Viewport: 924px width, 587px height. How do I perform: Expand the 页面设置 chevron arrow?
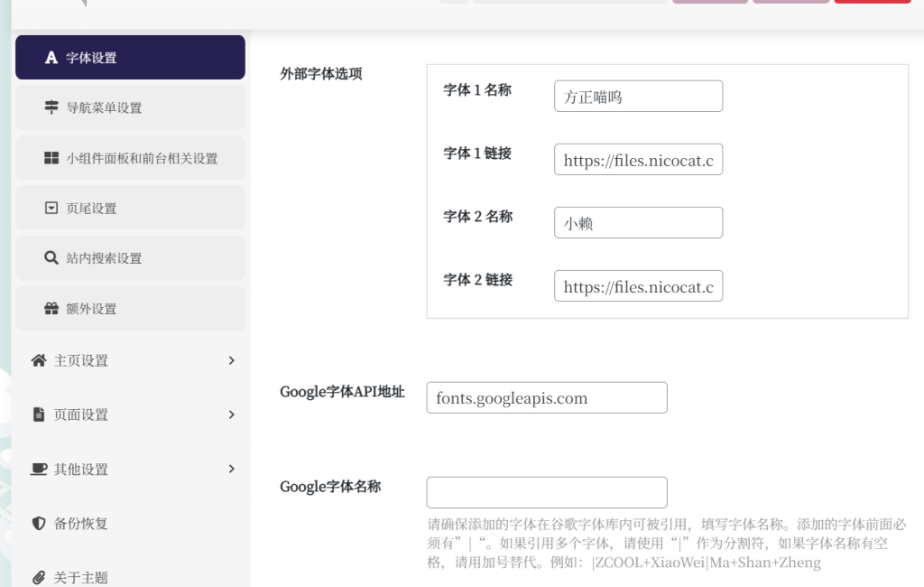coord(232,415)
